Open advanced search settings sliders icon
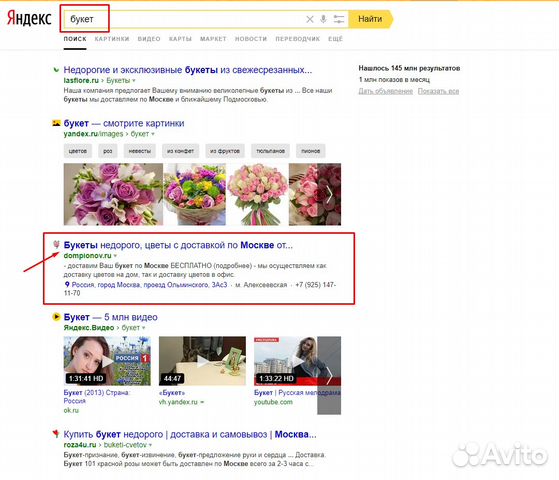The image size is (559, 480). pos(338,19)
